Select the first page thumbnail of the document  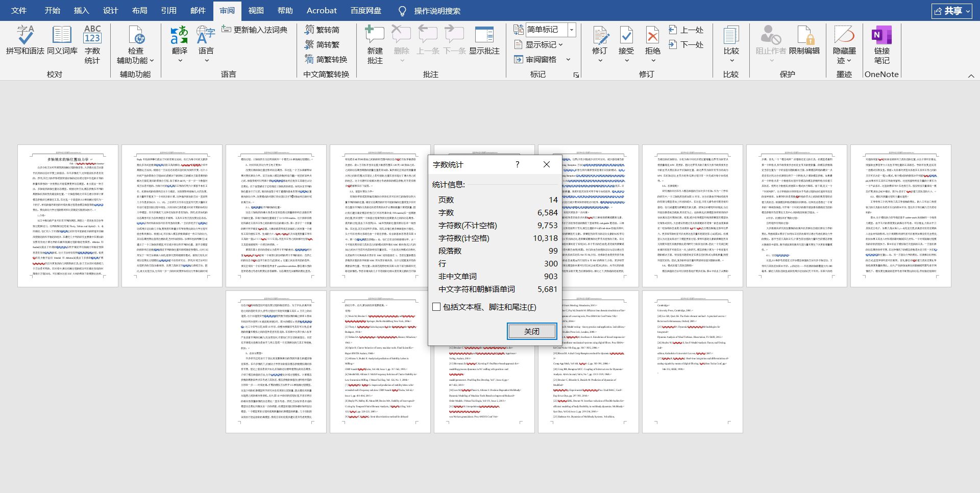(x=68, y=215)
